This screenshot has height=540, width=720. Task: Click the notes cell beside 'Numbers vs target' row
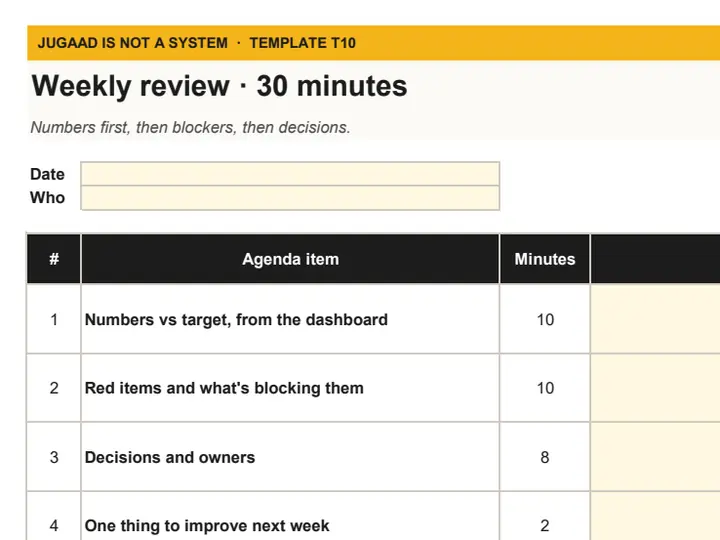tap(655, 319)
